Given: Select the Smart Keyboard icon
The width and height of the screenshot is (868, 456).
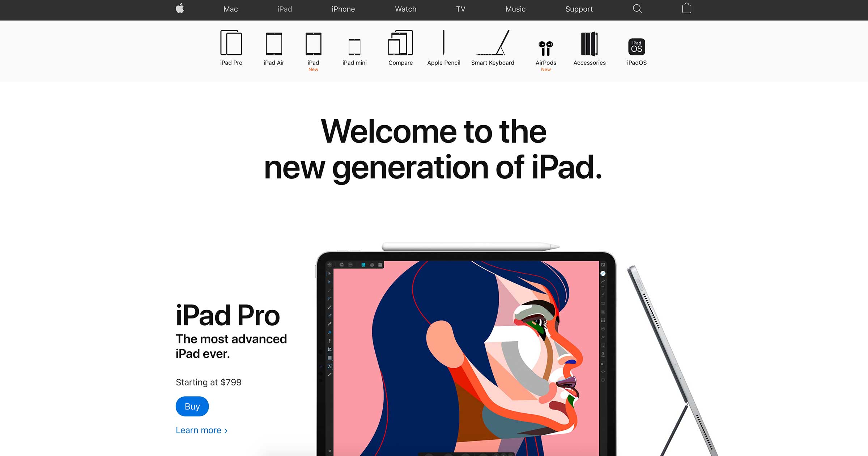Looking at the screenshot, I should tap(493, 43).
